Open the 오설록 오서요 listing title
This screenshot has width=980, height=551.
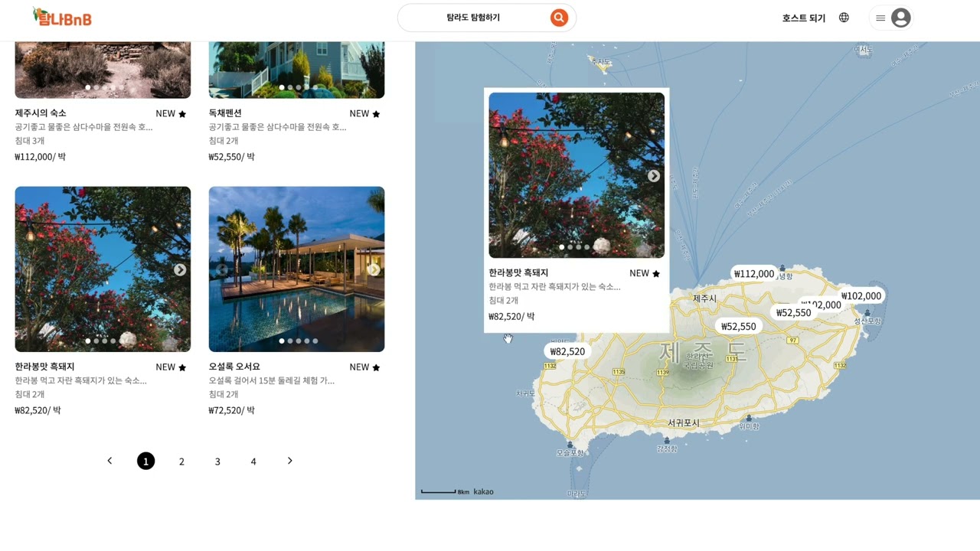(x=234, y=367)
